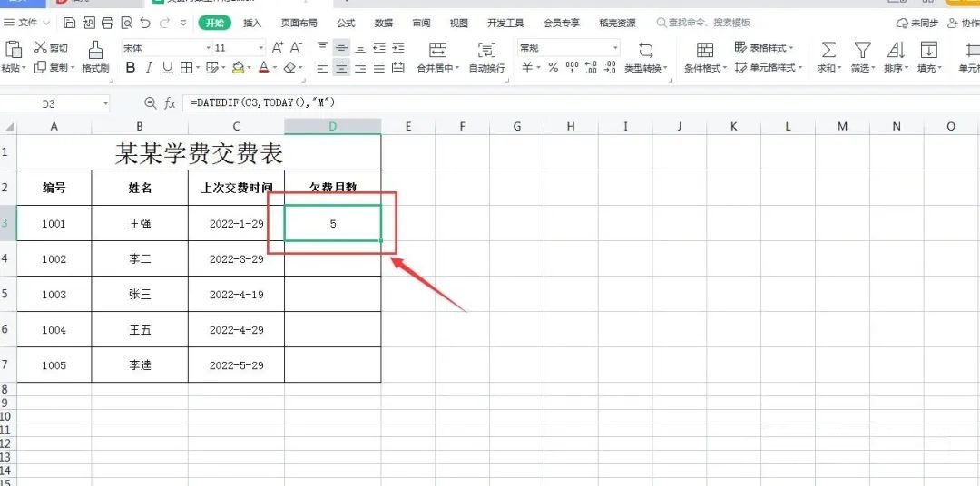
Task: Click the distributed alignment icon
Action: click(398, 67)
